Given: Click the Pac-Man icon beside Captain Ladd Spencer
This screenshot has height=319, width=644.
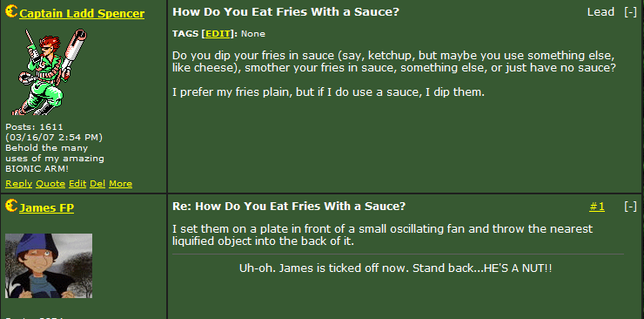Looking at the screenshot, I should click(x=11, y=11).
